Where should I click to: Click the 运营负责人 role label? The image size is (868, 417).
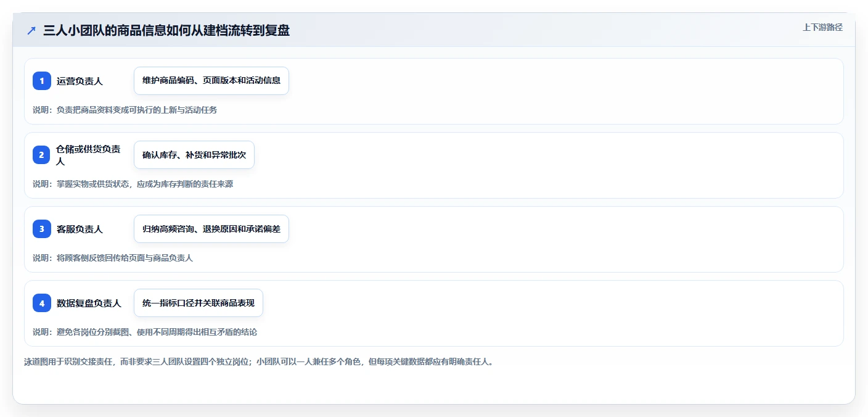click(x=80, y=81)
